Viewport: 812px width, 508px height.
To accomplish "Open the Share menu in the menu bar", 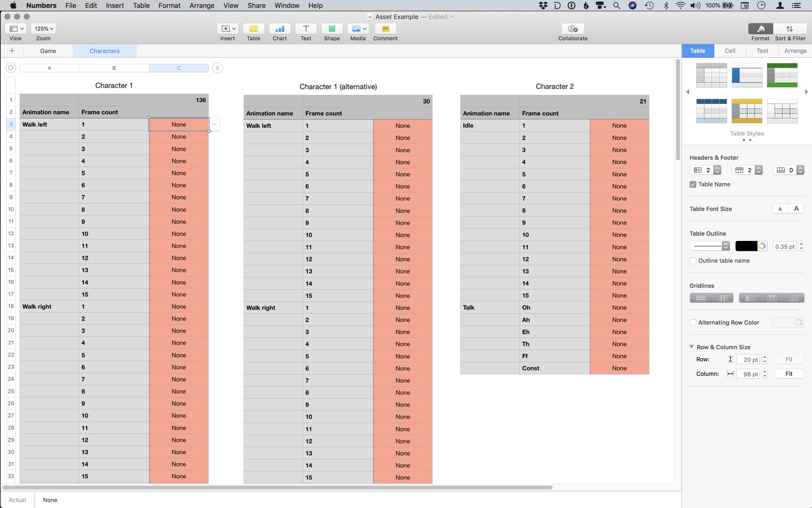I will tap(257, 5).
